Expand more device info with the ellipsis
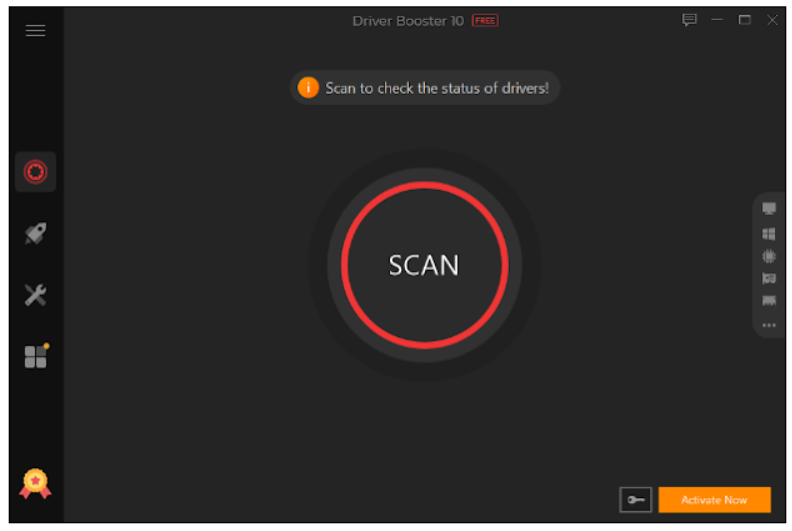The height and width of the screenshot is (531, 792). tap(769, 325)
